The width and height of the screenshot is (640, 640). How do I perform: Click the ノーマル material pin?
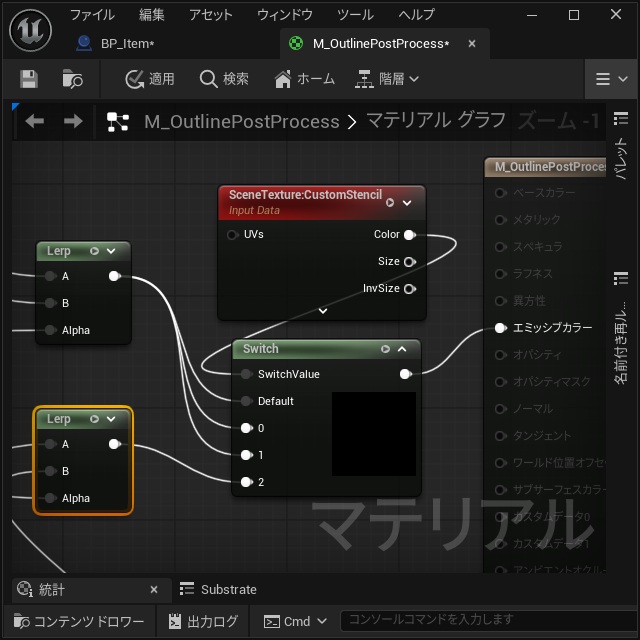coord(500,409)
